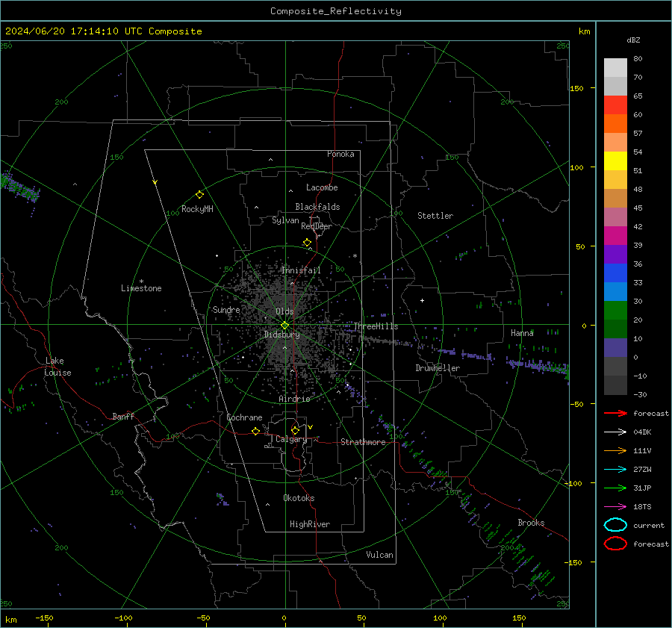Viewport: 672px width, 628px height.
Task: Click the 18TS legend label
Action: [642, 507]
